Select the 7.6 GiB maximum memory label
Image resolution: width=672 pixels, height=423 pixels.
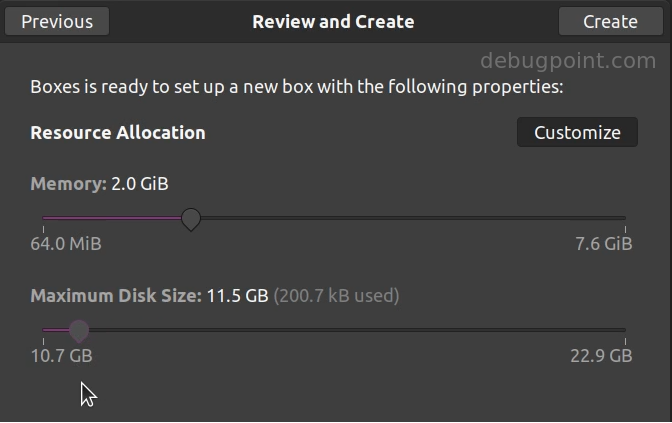coord(604,244)
